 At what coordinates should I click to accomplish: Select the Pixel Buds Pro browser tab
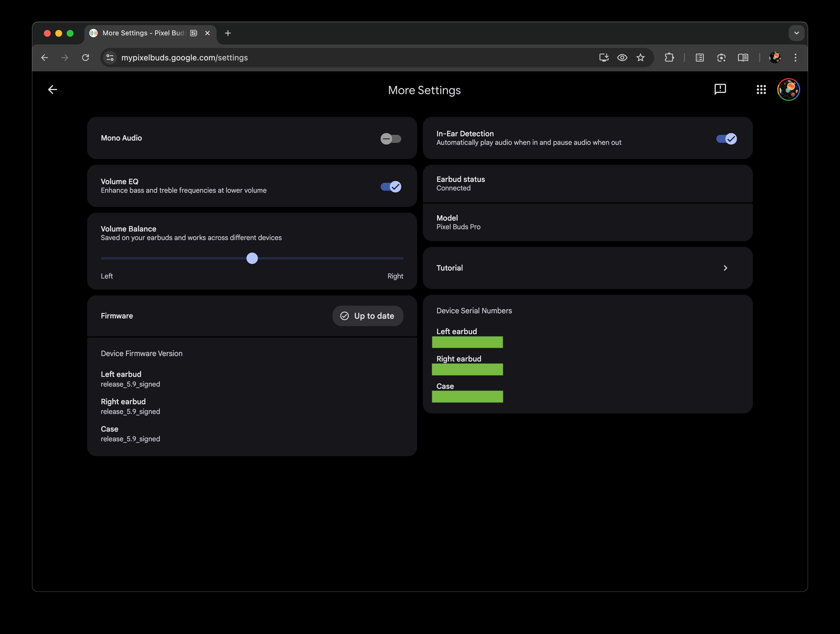point(142,32)
